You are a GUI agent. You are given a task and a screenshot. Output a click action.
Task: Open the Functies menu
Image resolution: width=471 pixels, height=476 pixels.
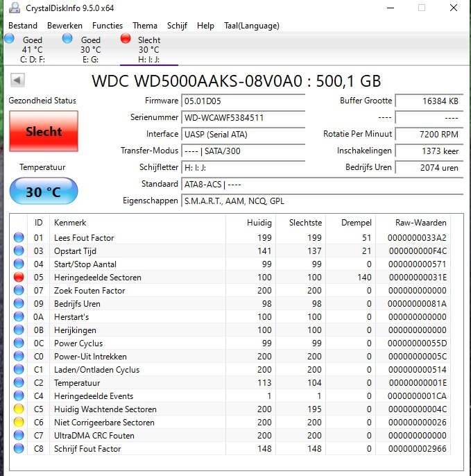pyautogui.click(x=108, y=26)
